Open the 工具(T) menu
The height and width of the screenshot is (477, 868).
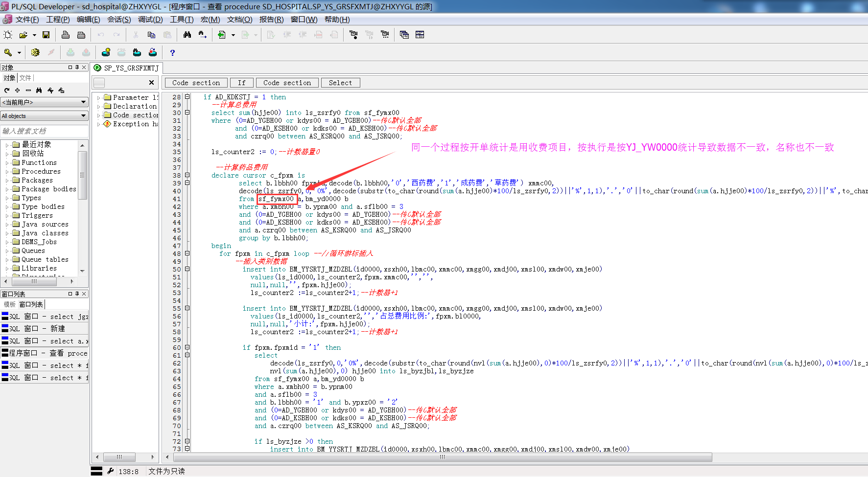tap(181, 20)
